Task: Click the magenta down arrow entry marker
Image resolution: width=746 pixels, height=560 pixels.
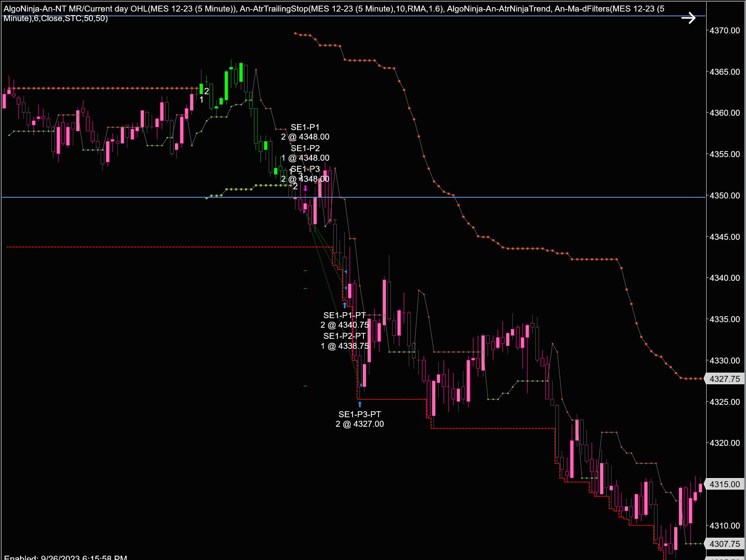Action: [x=305, y=188]
